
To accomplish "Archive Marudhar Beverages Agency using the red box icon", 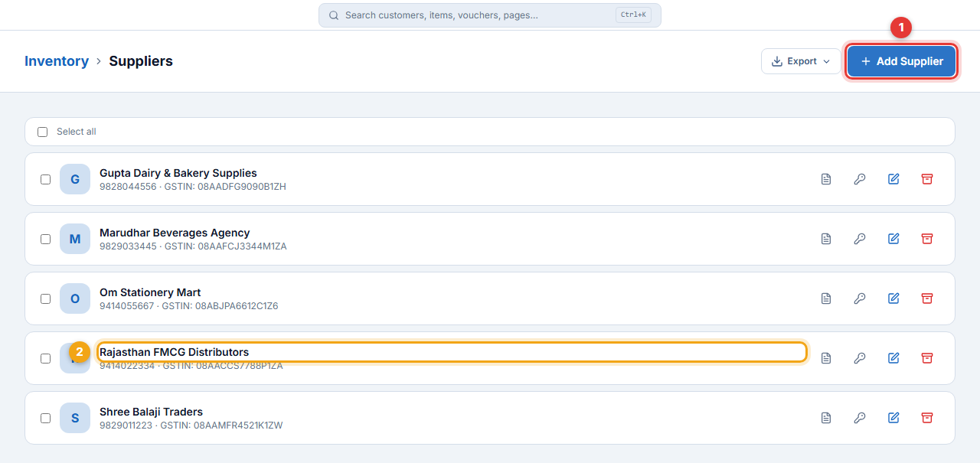I will pos(927,239).
